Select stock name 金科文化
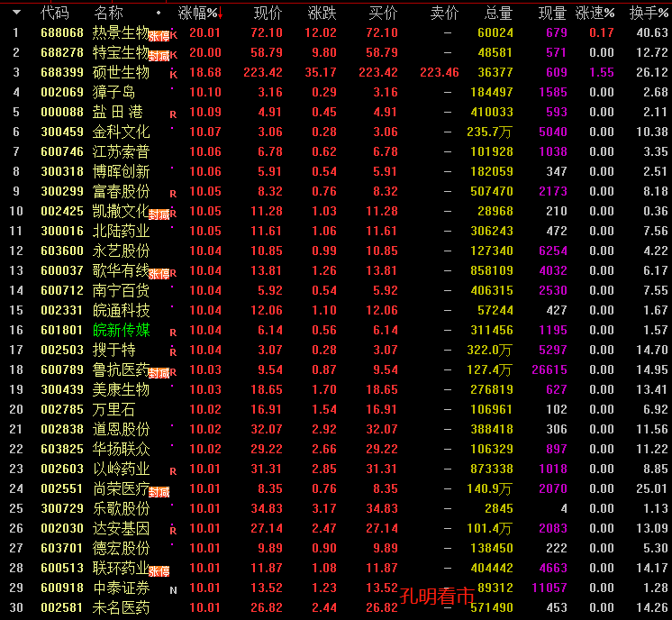The image size is (672, 620). (x=121, y=132)
